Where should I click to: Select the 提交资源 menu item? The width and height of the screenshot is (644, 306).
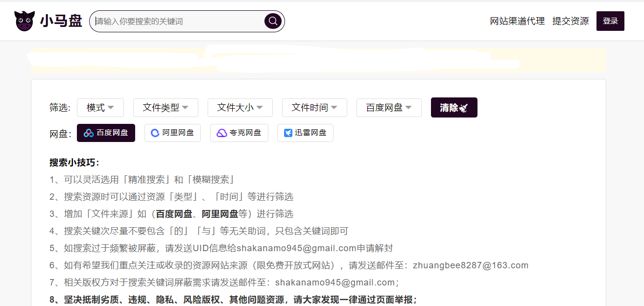click(x=570, y=21)
